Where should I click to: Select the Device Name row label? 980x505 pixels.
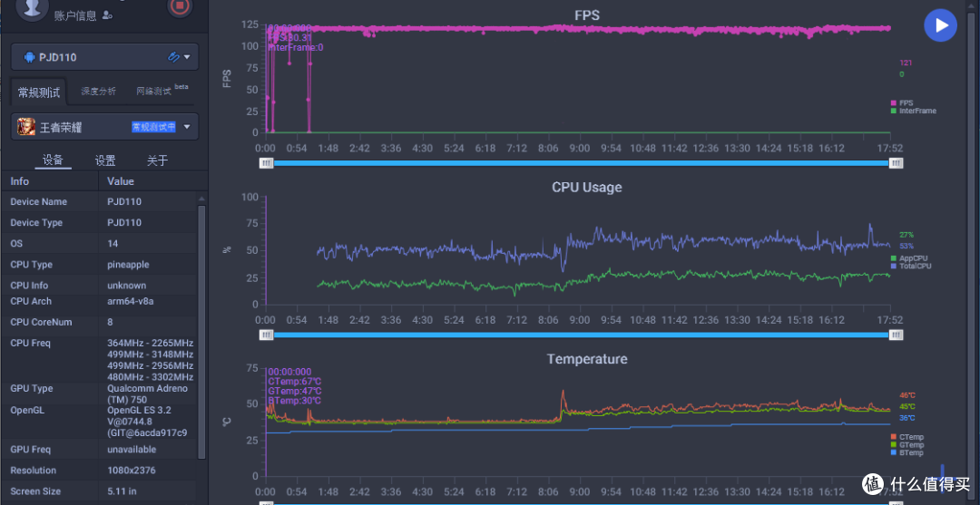pyautogui.click(x=39, y=201)
